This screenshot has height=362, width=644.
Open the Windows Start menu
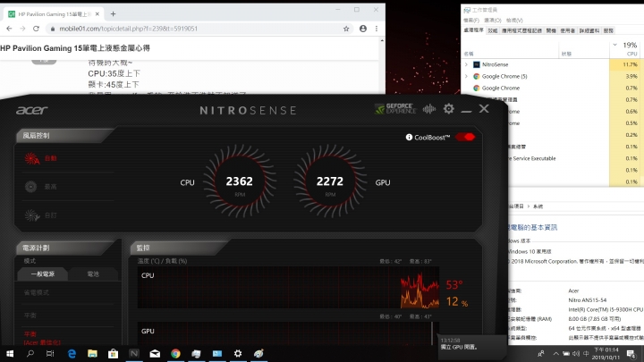10,353
